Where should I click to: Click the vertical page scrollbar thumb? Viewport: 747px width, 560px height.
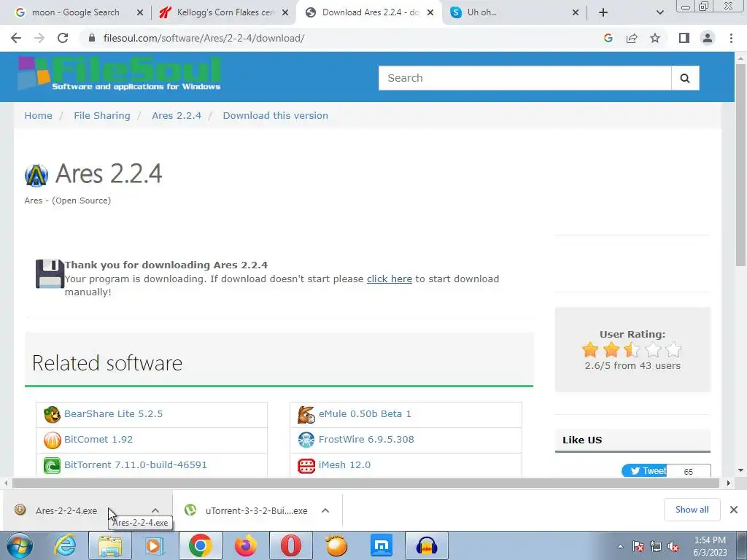[x=740, y=166]
